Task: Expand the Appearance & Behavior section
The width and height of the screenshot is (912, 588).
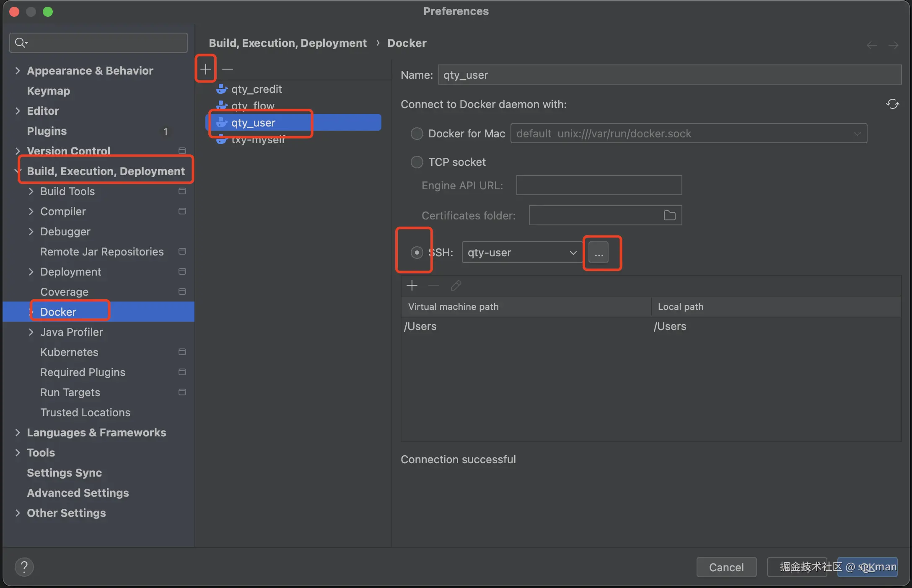Action: click(18, 71)
